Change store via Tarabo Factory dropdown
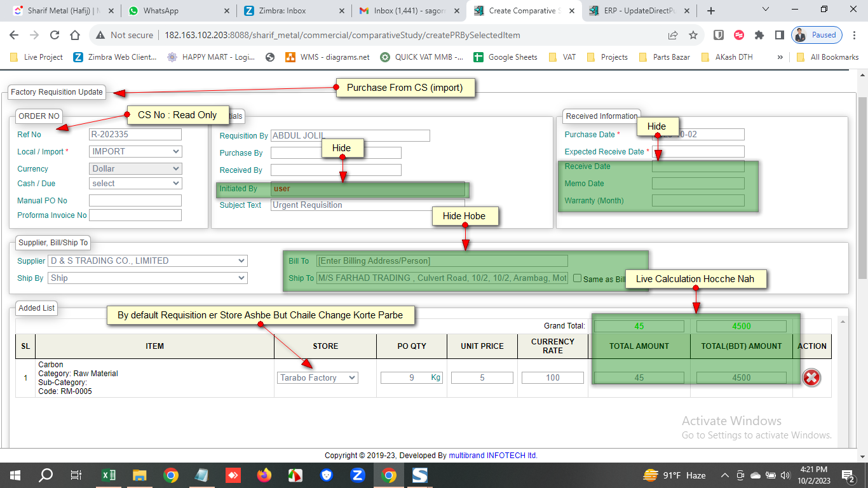 [x=317, y=377]
